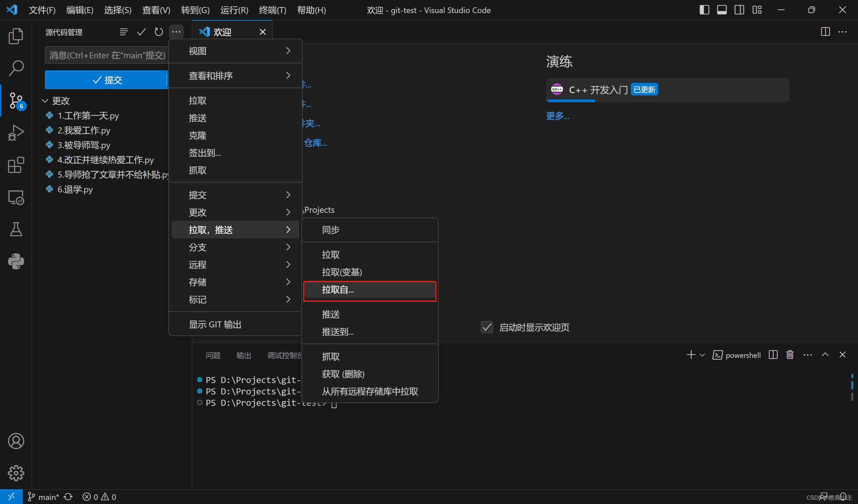Viewport: 858px width, 504px height.
Task: Open errors and warnings status item
Action: pyautogui.click(x=99, y=497)
